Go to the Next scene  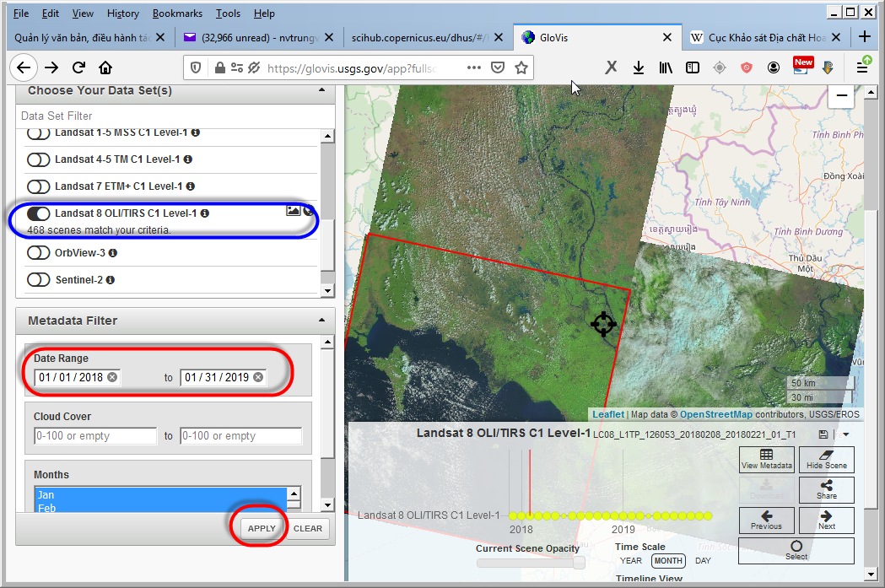[826, 521]
